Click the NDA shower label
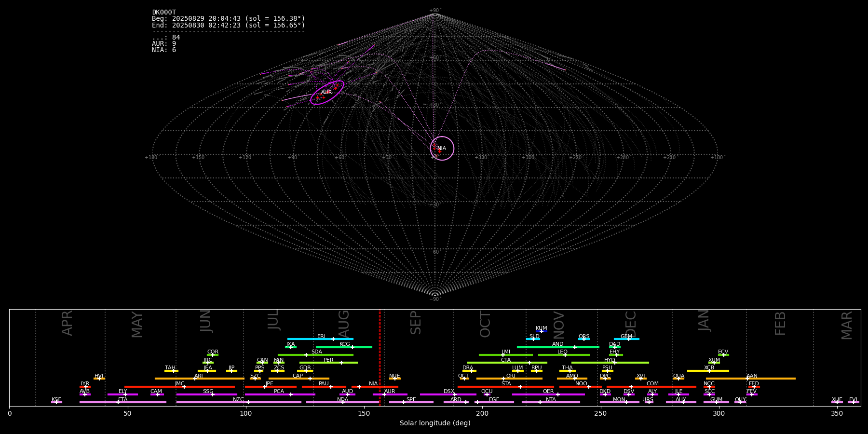 coord(342,400)
